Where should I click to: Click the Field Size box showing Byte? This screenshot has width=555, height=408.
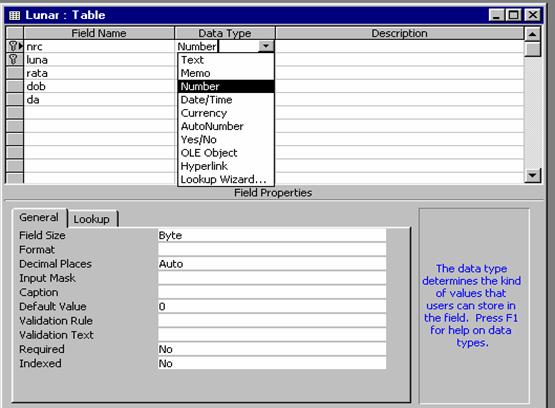click(272, 235)
